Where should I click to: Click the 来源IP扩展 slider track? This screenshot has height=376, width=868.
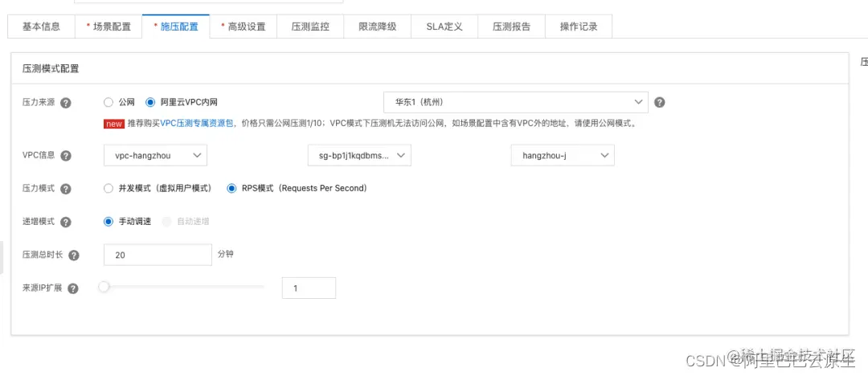point(184,287)
